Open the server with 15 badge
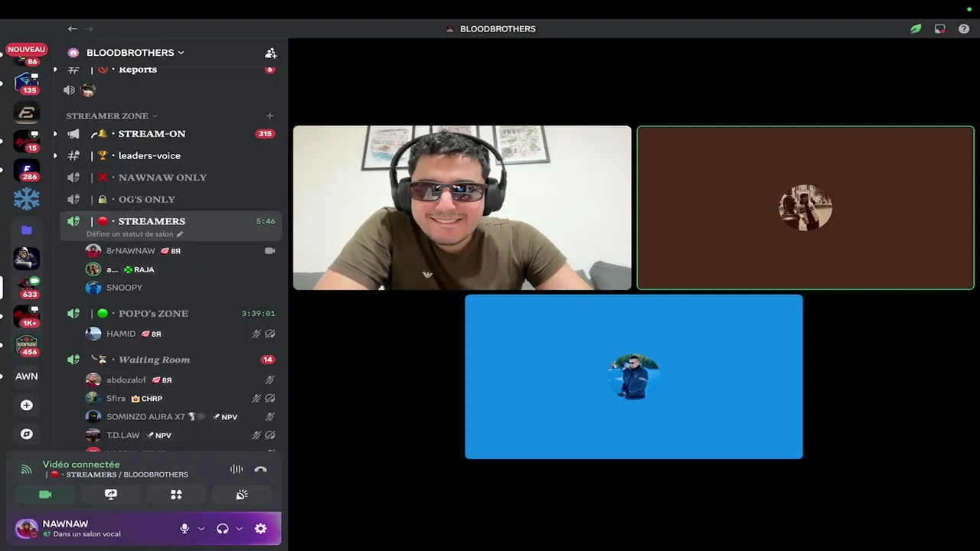This screenshot has width=980, height=551. (27, 142)
